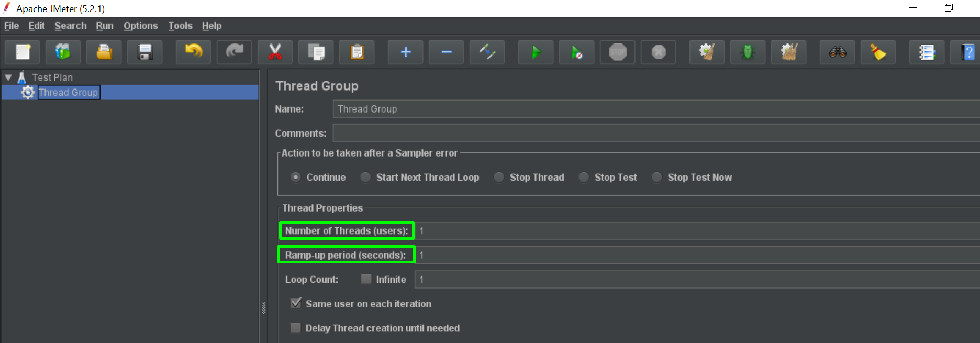The width and height of the screenshot is (980, 343).
Task: Search the tree with binoculars icon
Action: 837,52
